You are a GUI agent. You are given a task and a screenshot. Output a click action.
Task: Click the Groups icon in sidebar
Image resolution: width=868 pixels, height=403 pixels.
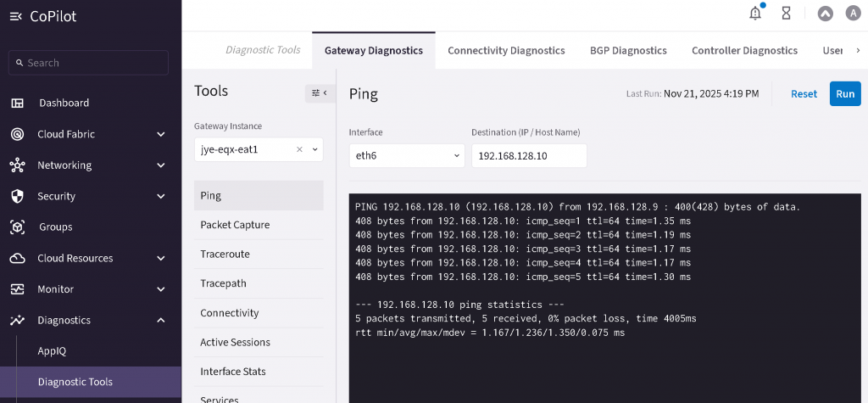(17, 227)
